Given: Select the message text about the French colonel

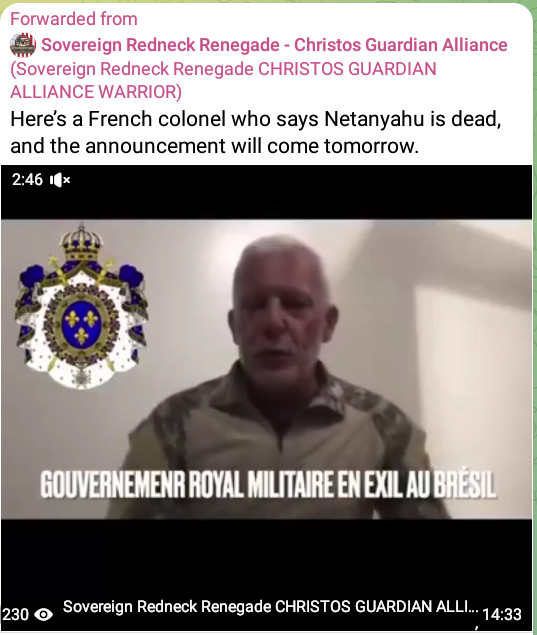Looking at the screenshot, I should click(256, 132).
